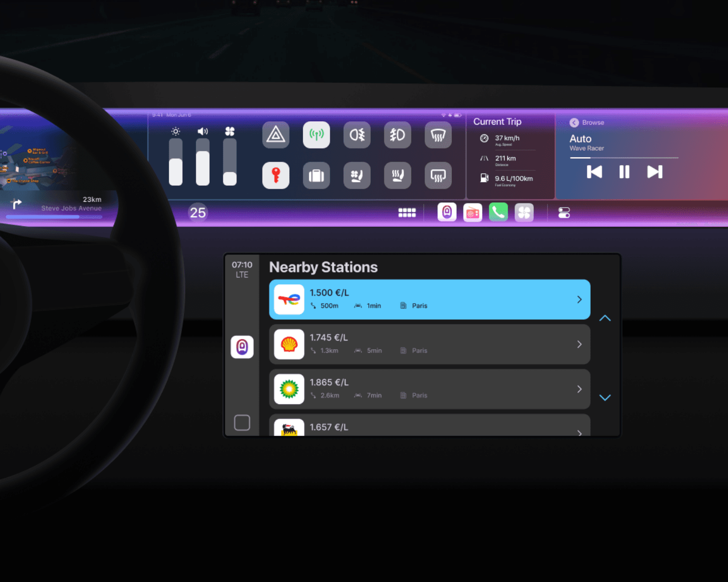This screenshot has width=728, height=582.
Task: Open details chevron for 1.745 €/L station
Action: (x=579, y=344)
